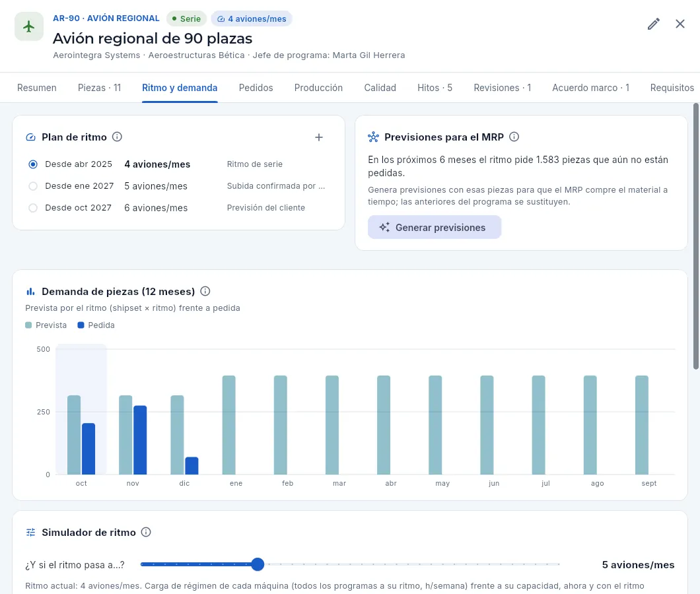Open the Pedidos tab
This screenshot has height=594, width=700.
coord(256,88)
